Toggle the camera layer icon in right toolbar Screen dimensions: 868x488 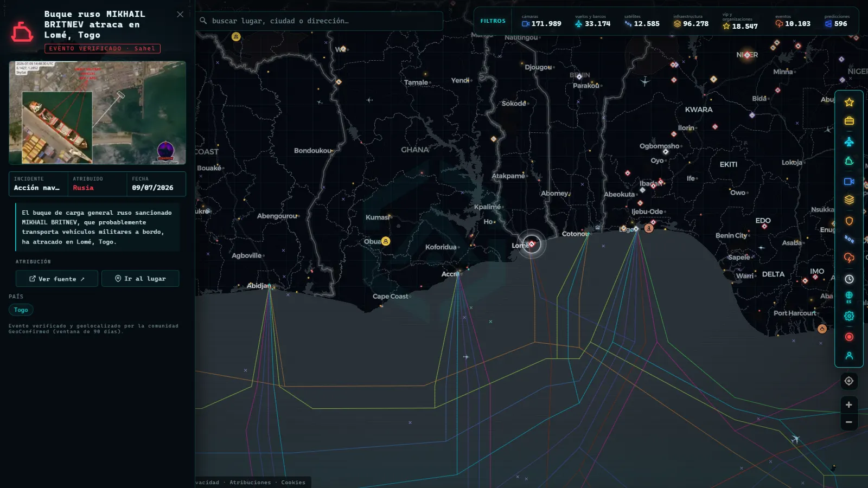[x=849, y=182]
